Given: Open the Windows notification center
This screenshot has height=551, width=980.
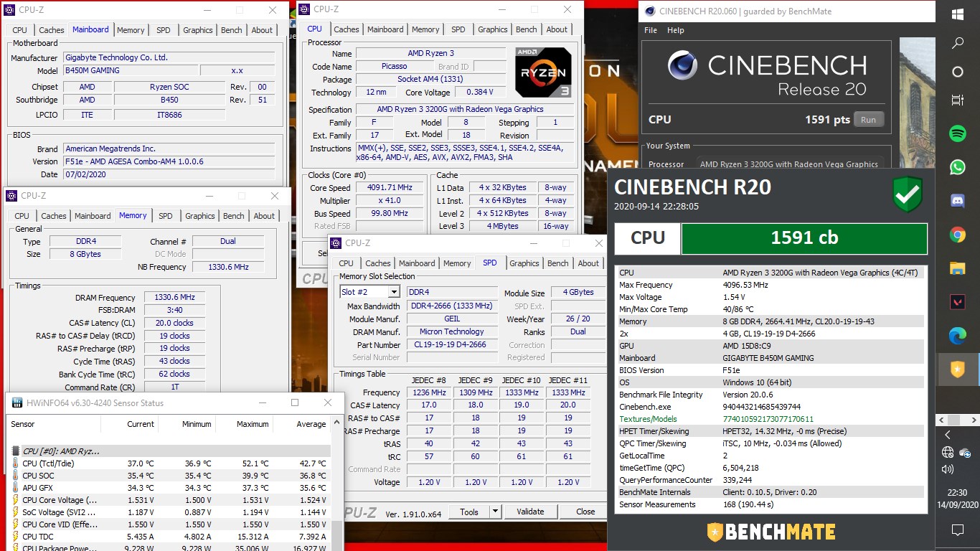Looking at the screenshot, I should 957,530.
